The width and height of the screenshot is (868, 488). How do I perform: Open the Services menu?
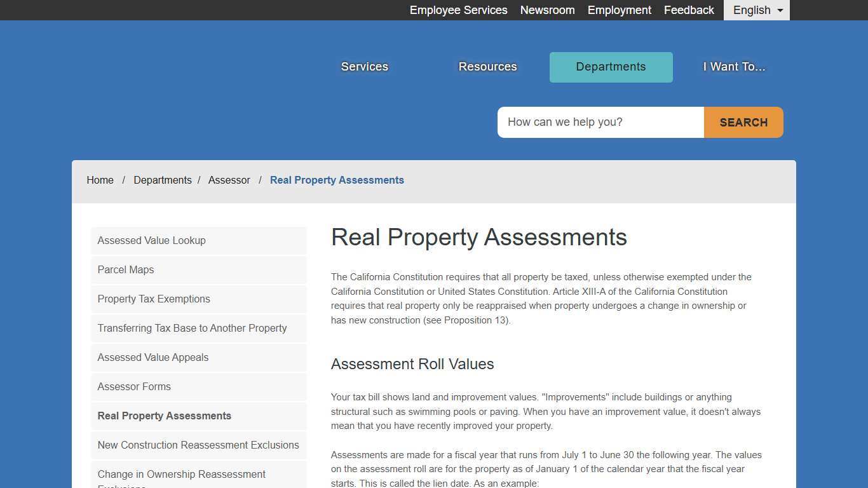click(364, 67)
